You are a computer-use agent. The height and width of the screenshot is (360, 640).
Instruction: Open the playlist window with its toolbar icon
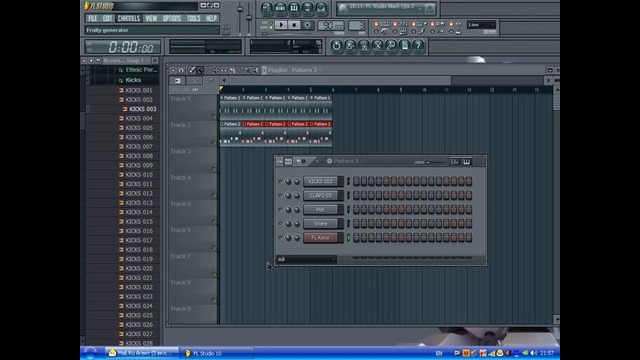(267, 8)
